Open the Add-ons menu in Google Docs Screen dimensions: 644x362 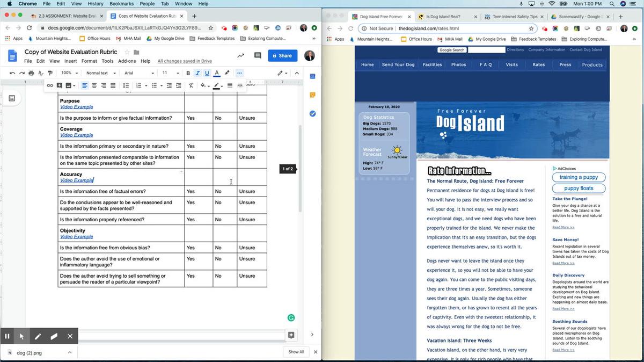pyautogui.click(x=127, y=61)
